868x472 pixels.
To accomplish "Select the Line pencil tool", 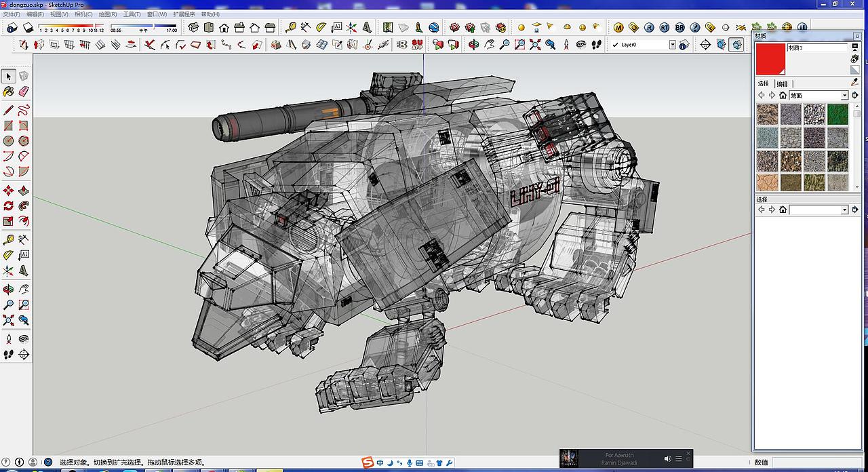I will (x=8, y=110).
